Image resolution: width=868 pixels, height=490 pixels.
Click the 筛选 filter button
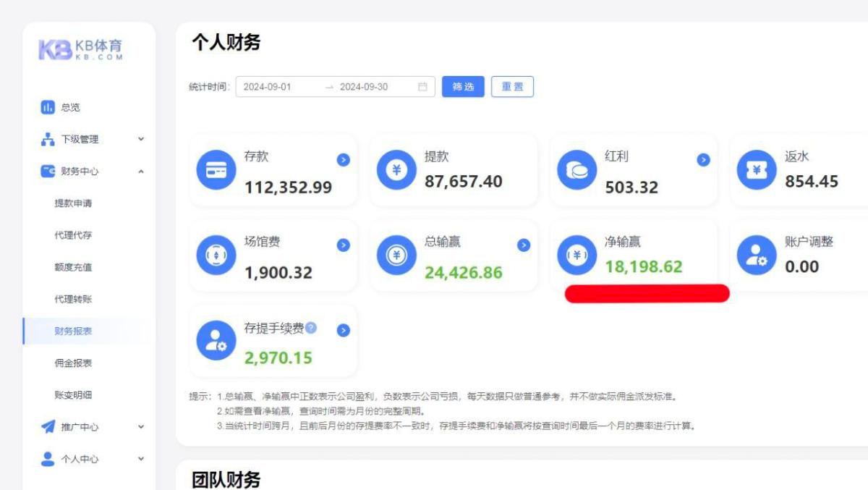pyautogui.click(x=463, y=87)
